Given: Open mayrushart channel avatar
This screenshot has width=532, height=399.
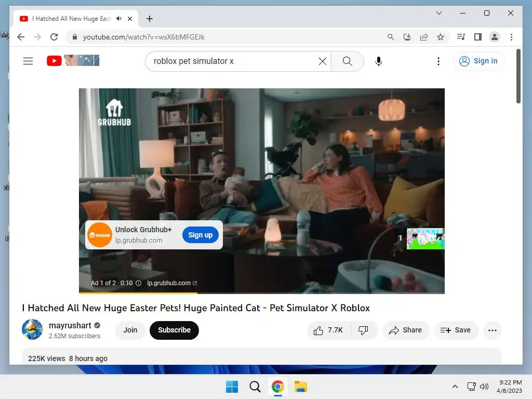Looking at the screenshot, I should tap(32, 329).
